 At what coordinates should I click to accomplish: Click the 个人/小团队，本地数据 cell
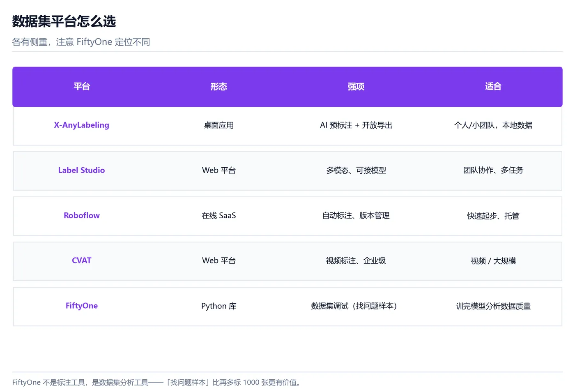pos(493,125)
